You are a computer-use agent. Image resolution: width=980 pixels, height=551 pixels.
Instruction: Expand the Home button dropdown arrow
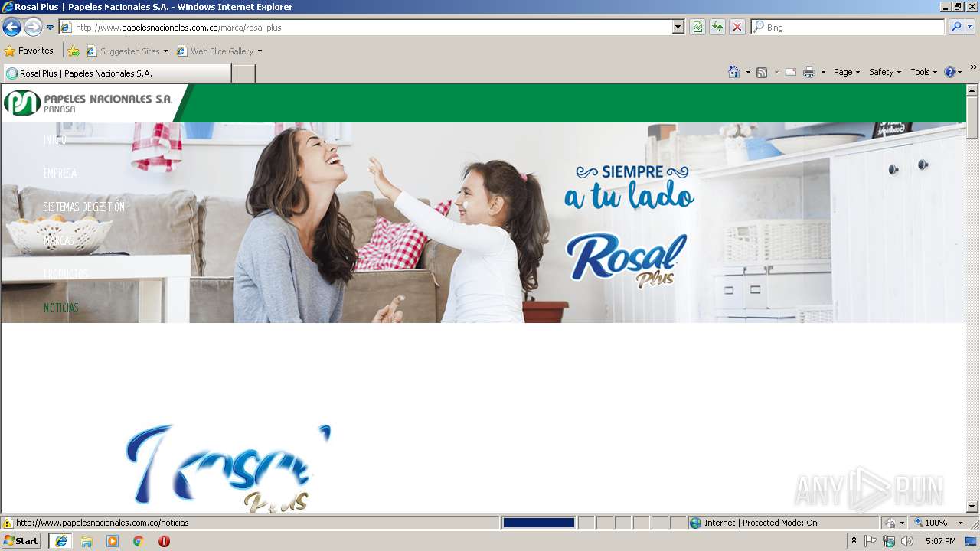click(x=748, y=72)
